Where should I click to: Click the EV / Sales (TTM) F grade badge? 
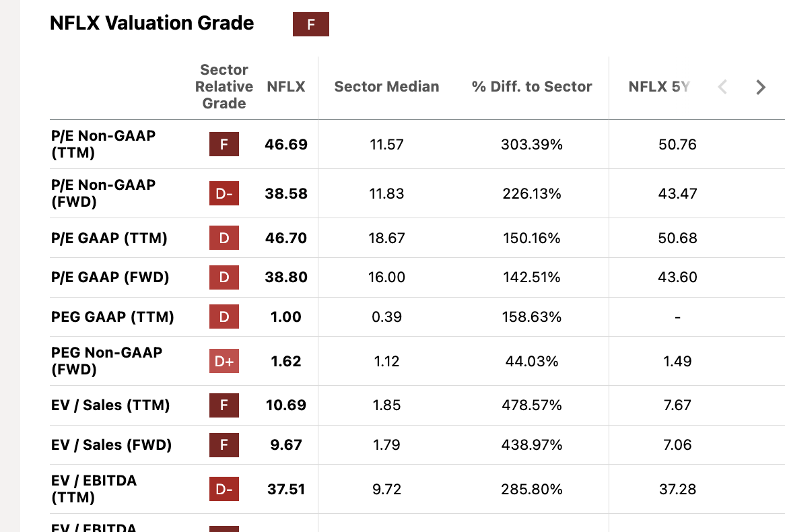[x=224, y=405]
